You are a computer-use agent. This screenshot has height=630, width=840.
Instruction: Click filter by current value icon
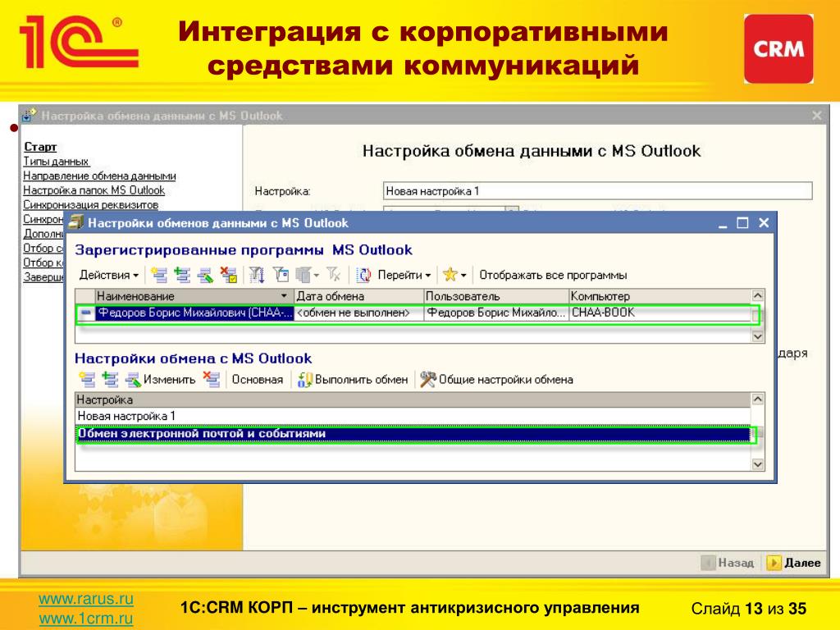(x=281, y=275)
